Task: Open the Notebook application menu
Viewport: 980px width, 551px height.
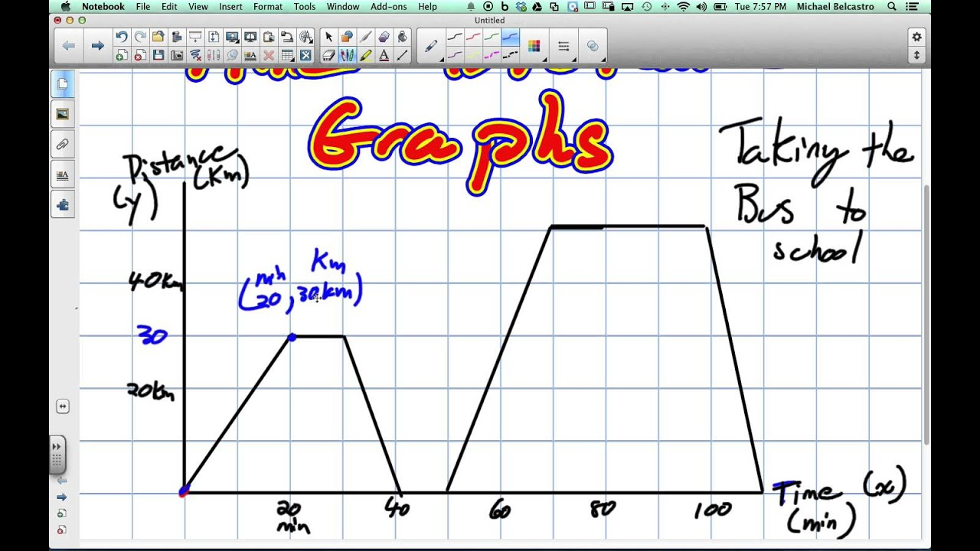Action: coord(103,7)
